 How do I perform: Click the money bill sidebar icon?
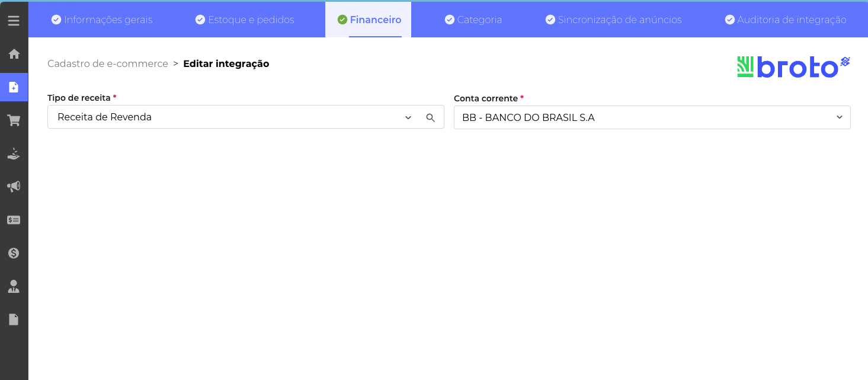14,220
